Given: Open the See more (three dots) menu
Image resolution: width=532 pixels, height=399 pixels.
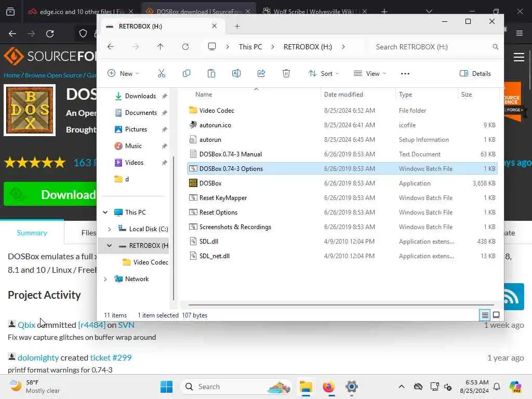Looking at the screenshot, I should point(405,74).
